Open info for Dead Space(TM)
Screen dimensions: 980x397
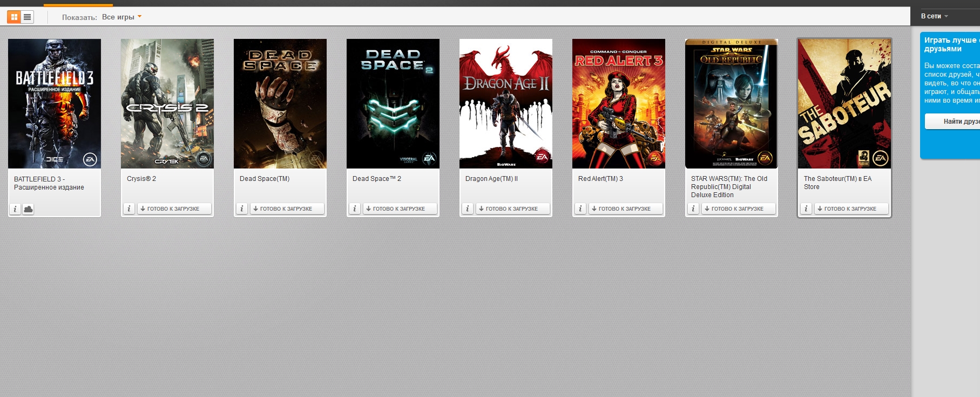pos(241,208)
